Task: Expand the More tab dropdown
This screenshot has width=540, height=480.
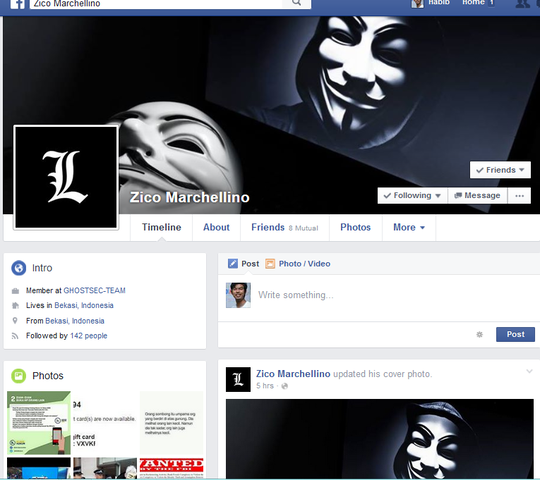Action: (x=409, y=227)
